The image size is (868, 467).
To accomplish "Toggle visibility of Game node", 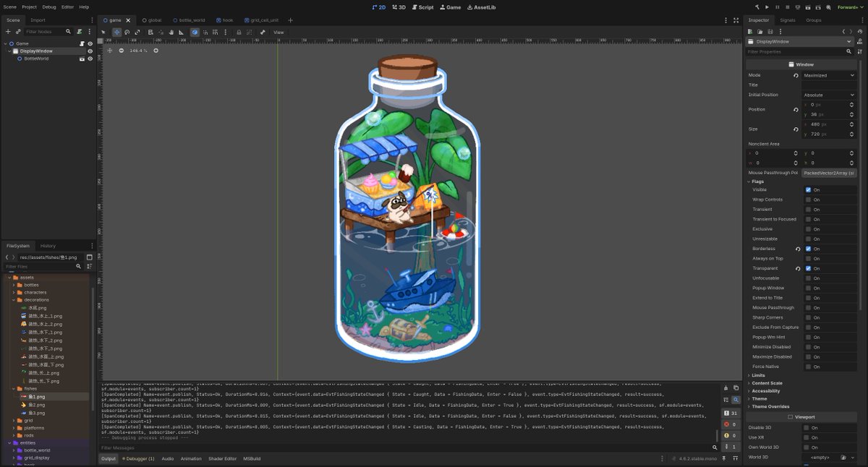I will tap(90, 43).
